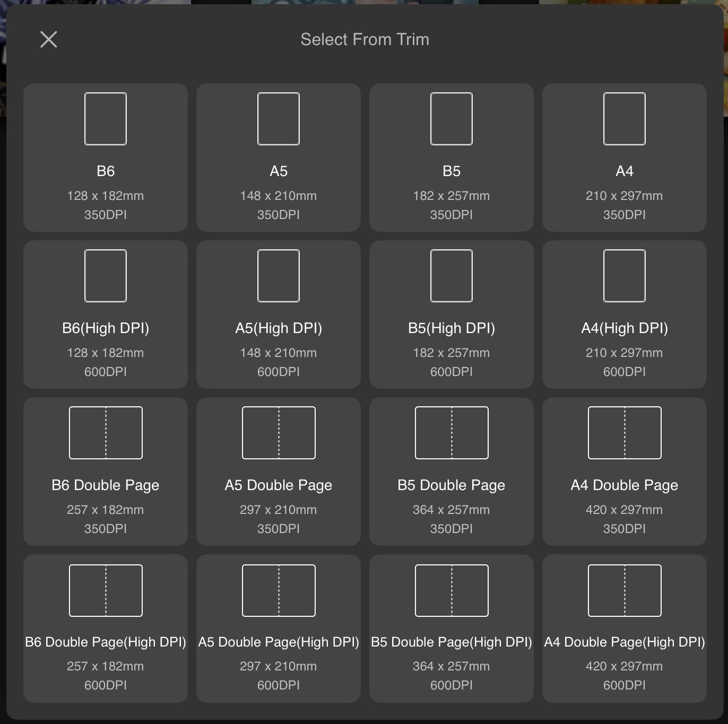Select the B6 single page icon
Screen dimensions: 728x724
(x=106, y=119)
